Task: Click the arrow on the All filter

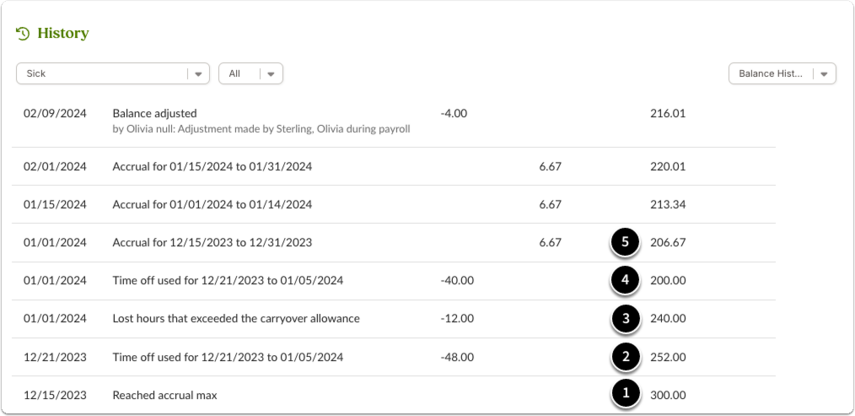Action: pyautogui.click(x=270, y=74)
